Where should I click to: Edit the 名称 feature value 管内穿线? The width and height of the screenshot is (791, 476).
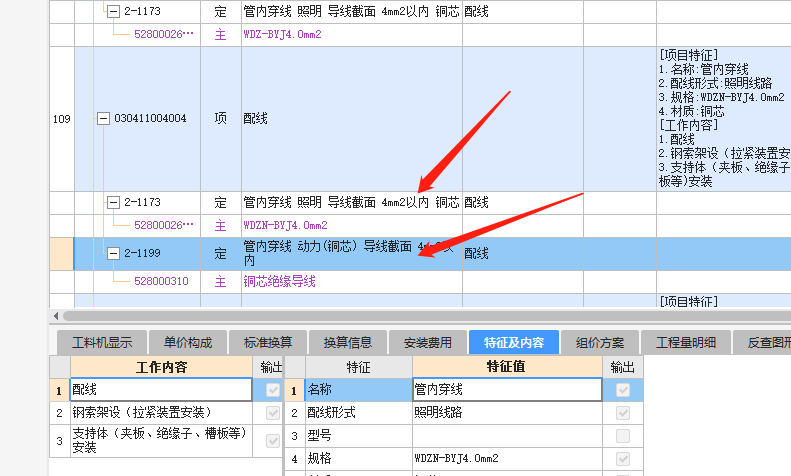click(x=507, y=390)
